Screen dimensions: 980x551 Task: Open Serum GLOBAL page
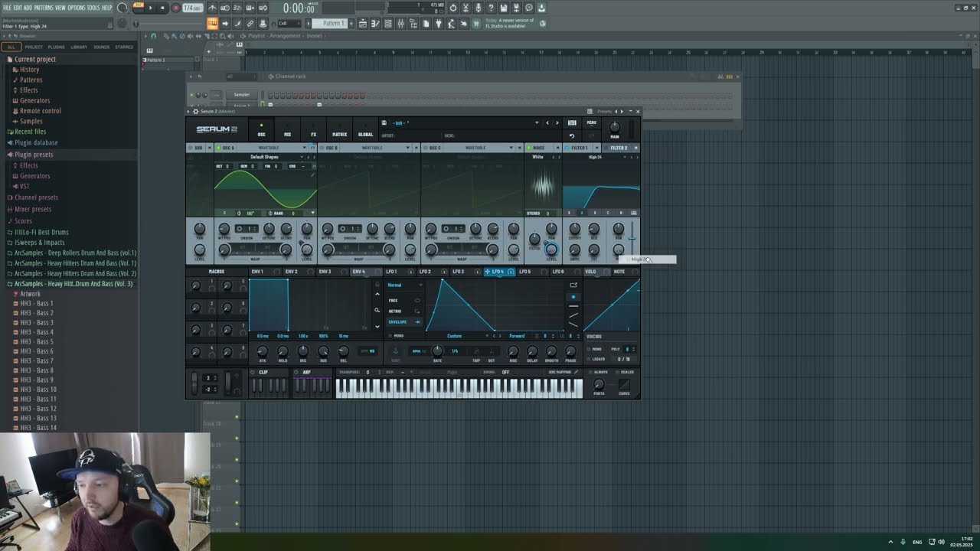coord(365,130)
